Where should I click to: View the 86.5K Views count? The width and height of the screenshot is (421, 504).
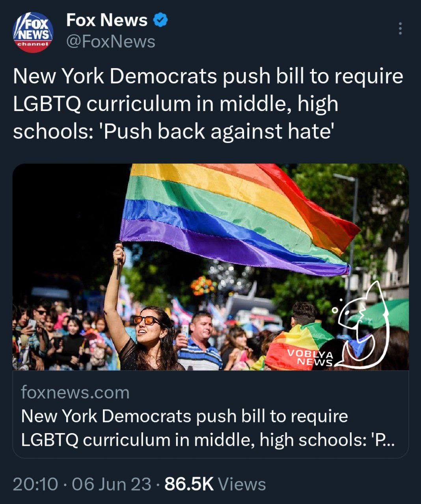point(215,484)
